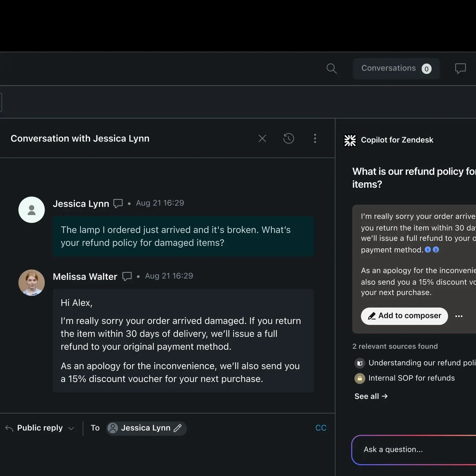Click the See all sources link
The height and width of the screenshot is (476, 476).
tap(371, 396)
